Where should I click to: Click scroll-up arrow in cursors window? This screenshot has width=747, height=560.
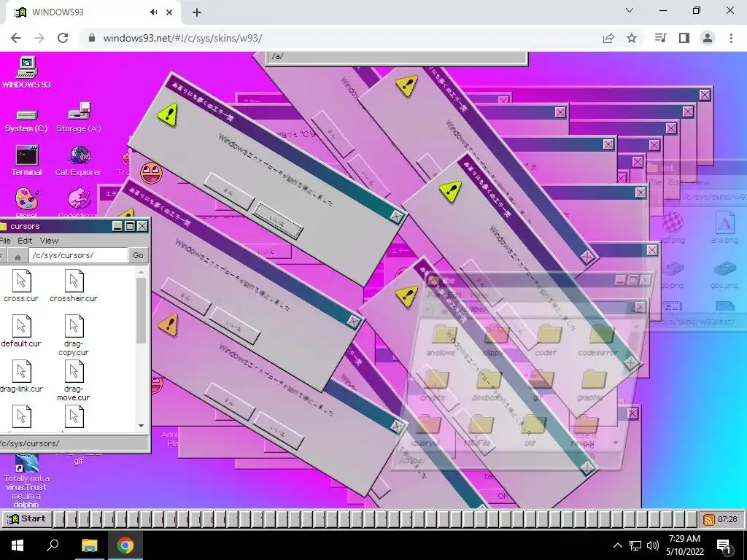[141, 273]
